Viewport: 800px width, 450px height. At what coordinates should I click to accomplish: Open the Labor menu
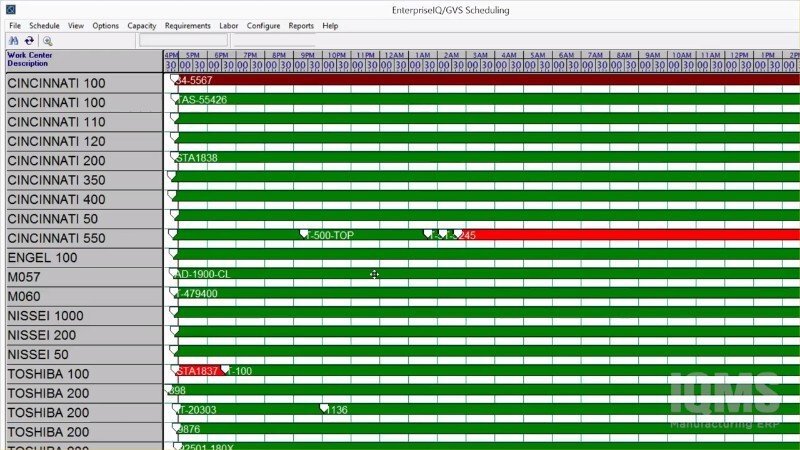[x=228, y=25]
